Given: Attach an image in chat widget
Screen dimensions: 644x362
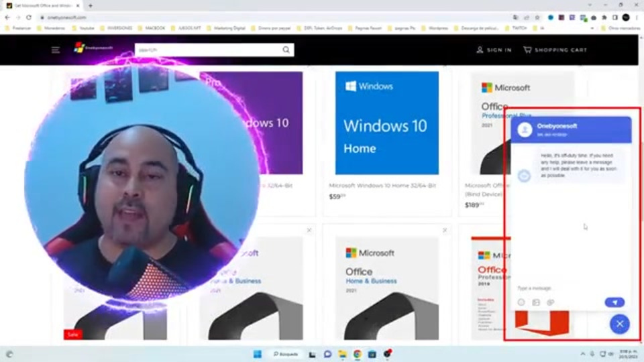Looking at the screenshot, I should [x=536, y=302].
